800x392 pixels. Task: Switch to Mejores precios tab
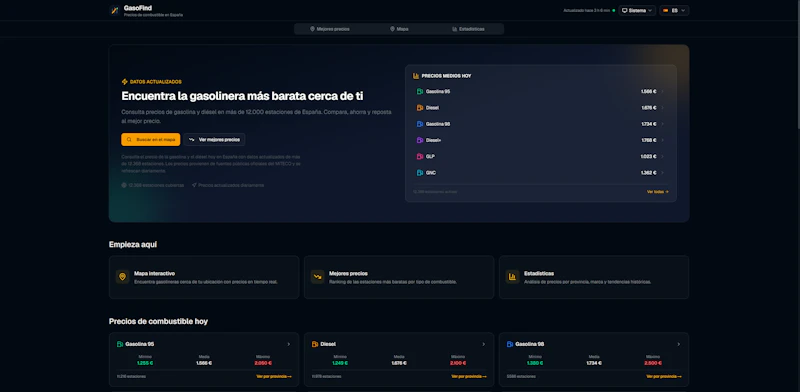(x=330, y=29)
